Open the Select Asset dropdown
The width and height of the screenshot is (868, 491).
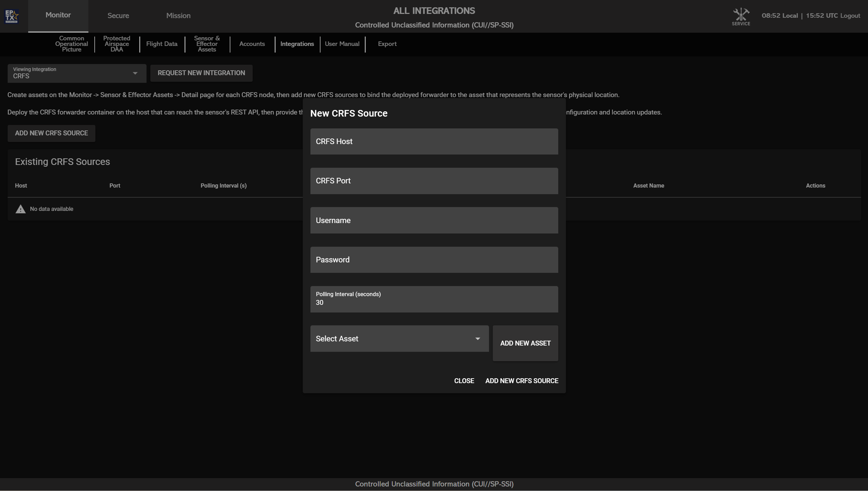(399, 339)
